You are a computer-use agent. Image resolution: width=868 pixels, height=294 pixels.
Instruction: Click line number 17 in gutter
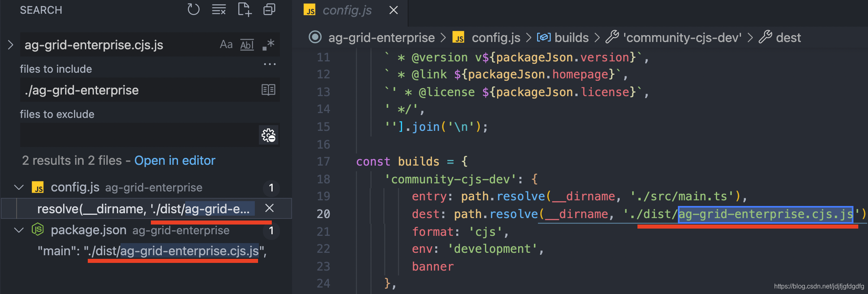pos(323,162)
